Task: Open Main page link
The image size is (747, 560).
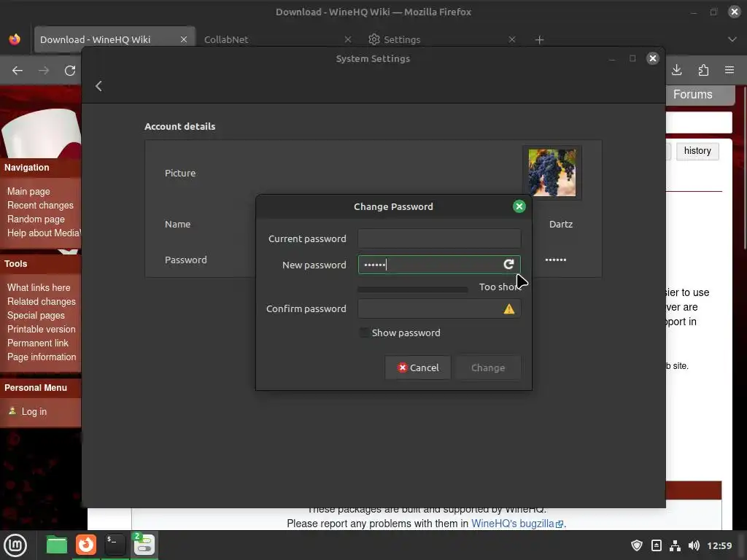Action: coord(28,192)
